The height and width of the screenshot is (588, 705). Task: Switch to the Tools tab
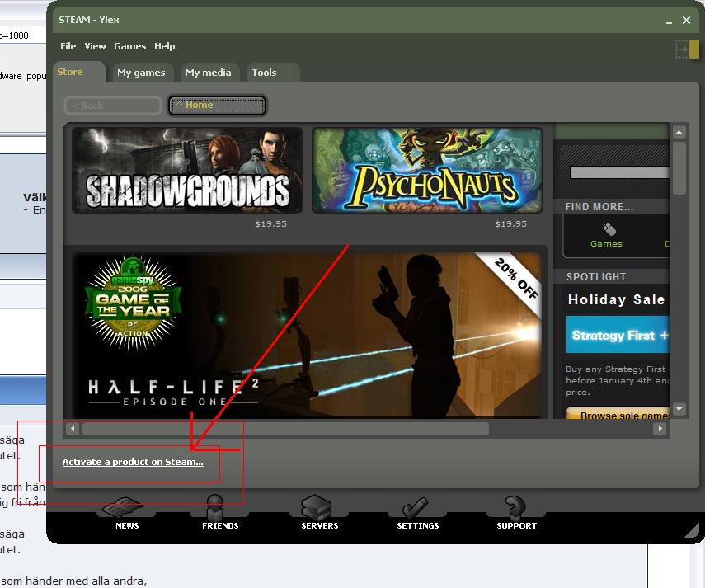point(273,73)
